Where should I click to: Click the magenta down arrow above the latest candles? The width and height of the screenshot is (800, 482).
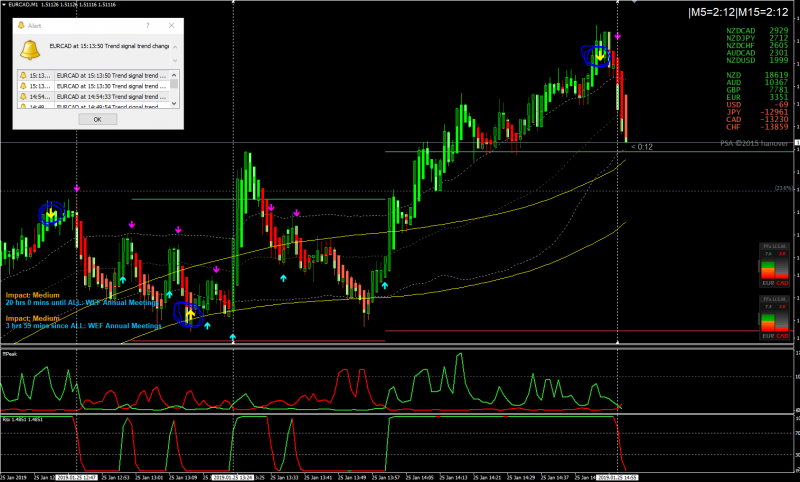click(x=618, y=37)
